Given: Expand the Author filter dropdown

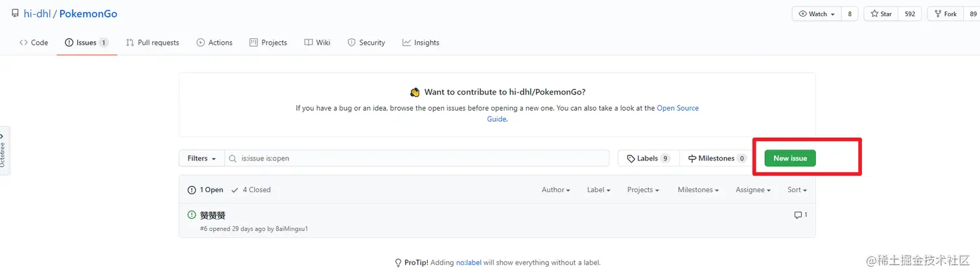Looking at the screenshot, I should tap(555, 190).
